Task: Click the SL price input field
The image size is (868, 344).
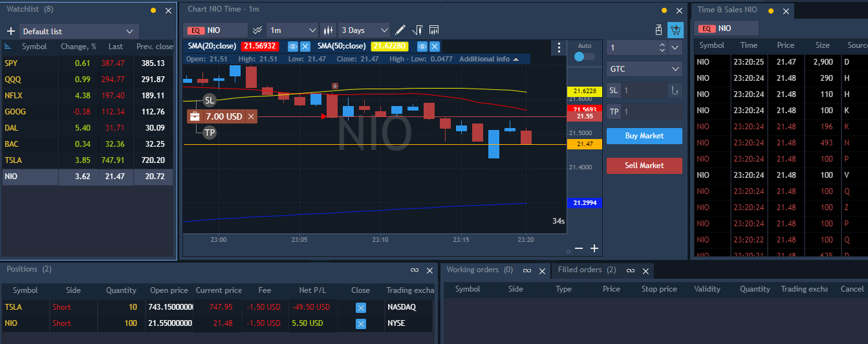Action: coord(642,91)
